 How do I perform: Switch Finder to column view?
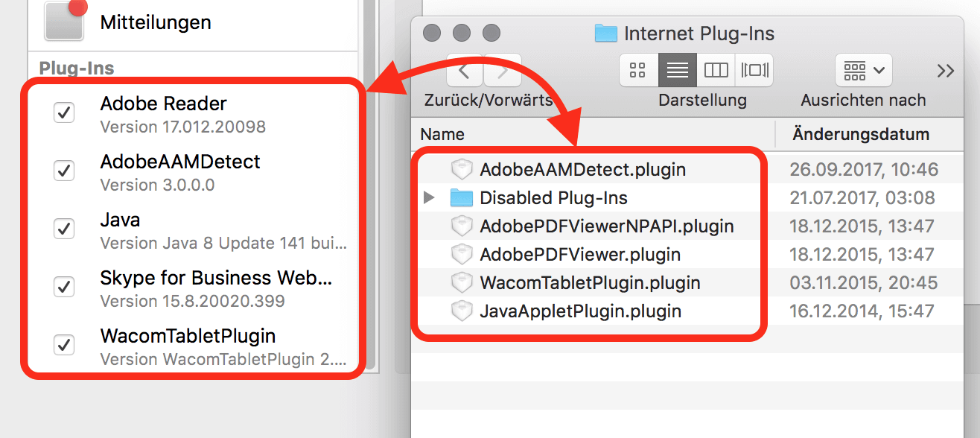tap(716, 70)
